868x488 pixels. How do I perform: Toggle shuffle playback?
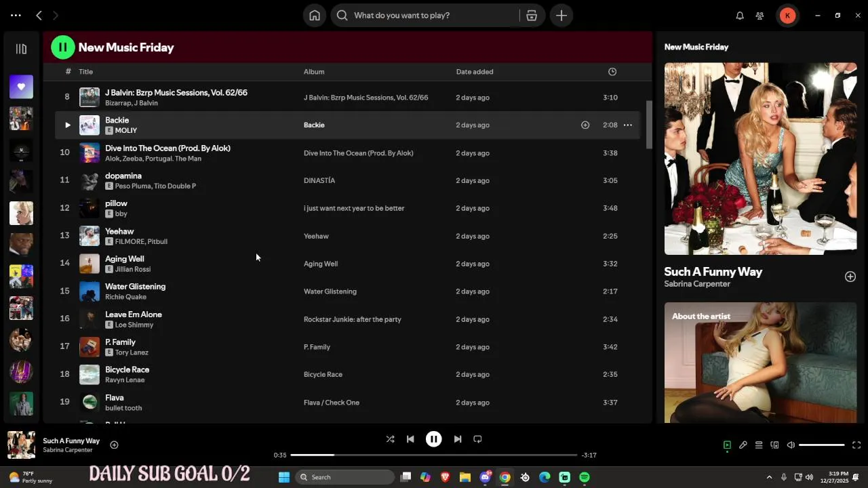[x=390, y=439]
